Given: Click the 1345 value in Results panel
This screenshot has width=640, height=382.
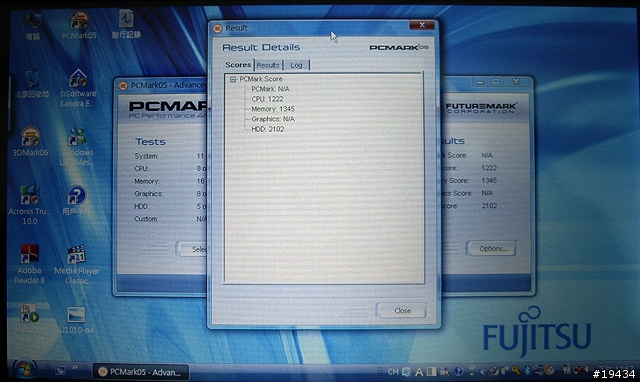Looking at the screenshot, I should (x=489, y=180).
